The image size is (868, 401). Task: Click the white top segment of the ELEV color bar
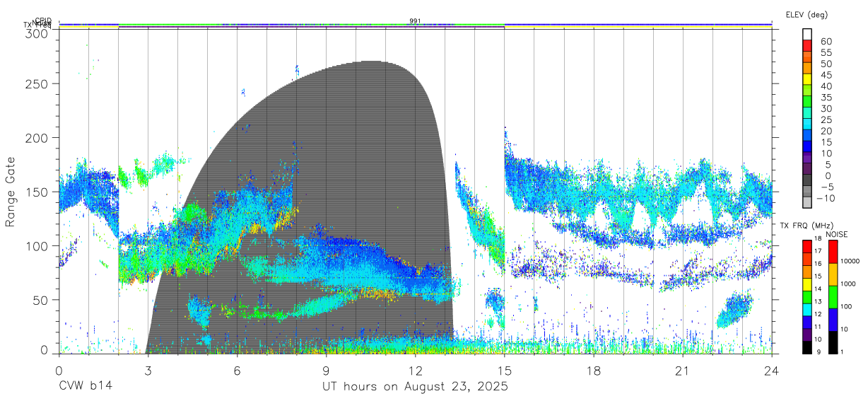click(807, 34)
